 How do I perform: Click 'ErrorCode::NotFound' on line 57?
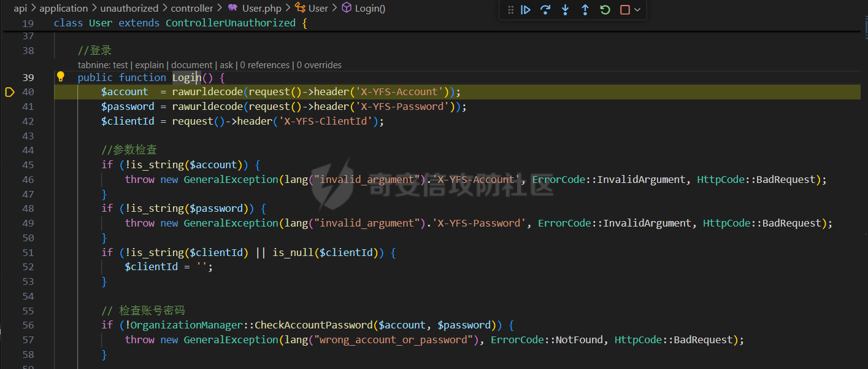coord(547,340)
